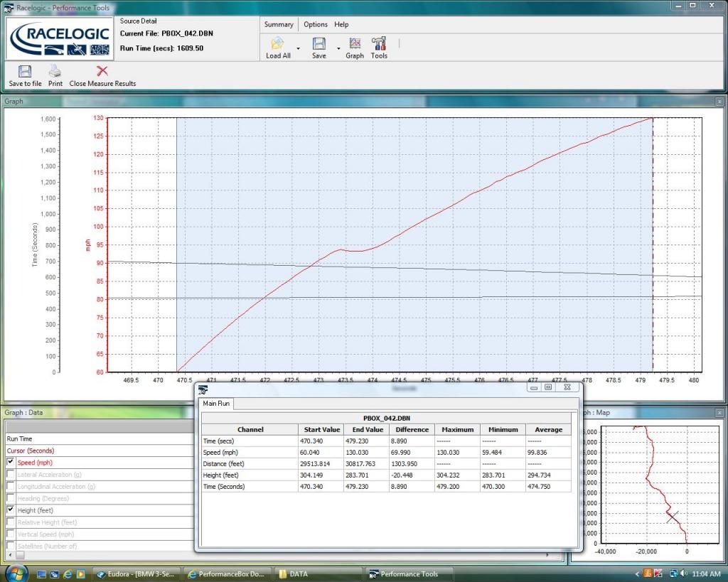Click the Distance start value 29513.814
The height and width of the screenshot is (582, 728).
coord(315,463)
